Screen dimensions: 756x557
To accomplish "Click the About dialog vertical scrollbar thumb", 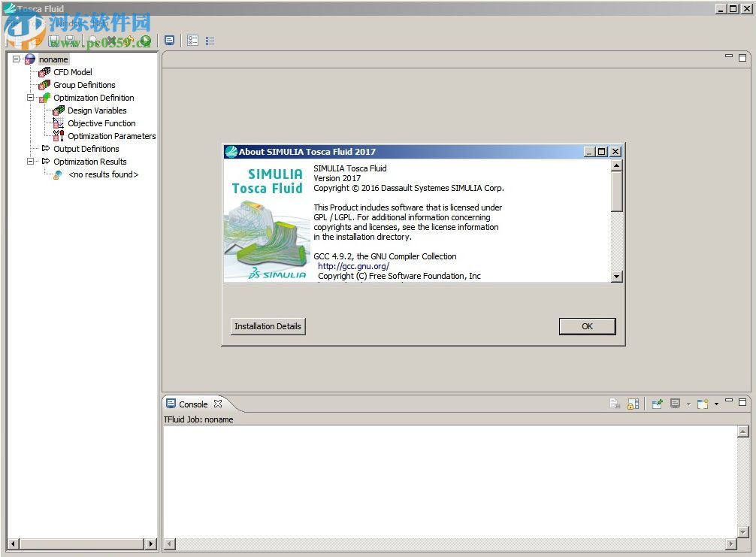I will pyautogui.click(x=616, y=192).
